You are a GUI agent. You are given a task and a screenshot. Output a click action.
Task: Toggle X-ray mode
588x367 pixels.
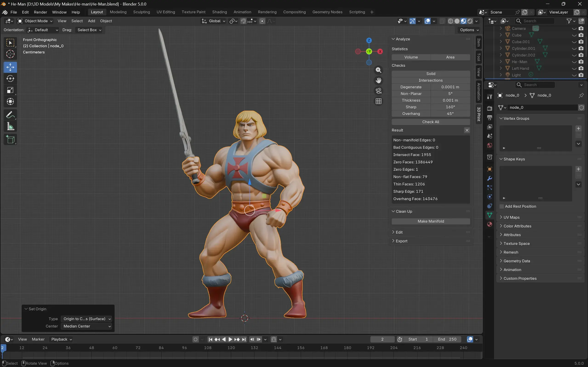(x=442, y=21)
